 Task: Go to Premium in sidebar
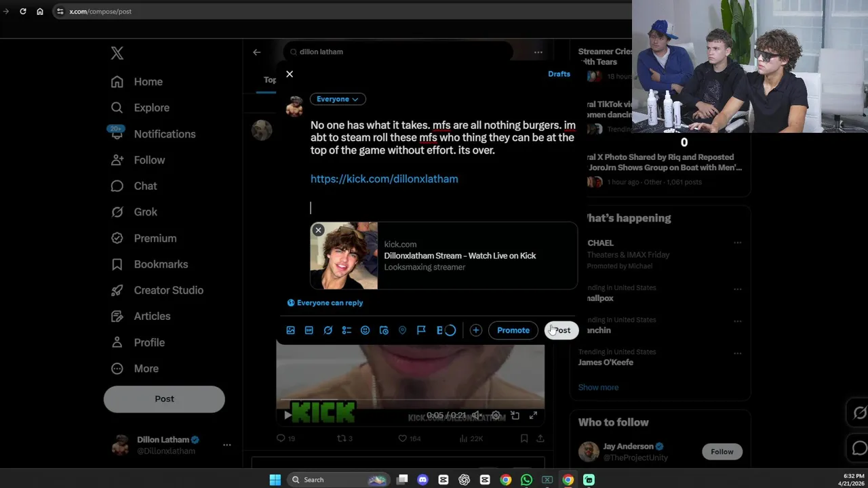click(x=144, y=239)
